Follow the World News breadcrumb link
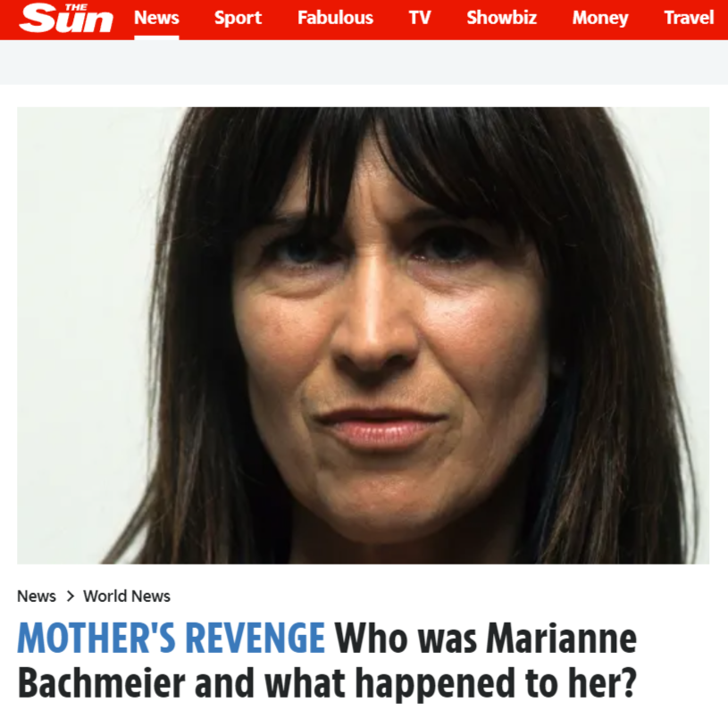The width and height of the screenshot is (728, 719). pos(127,596)
